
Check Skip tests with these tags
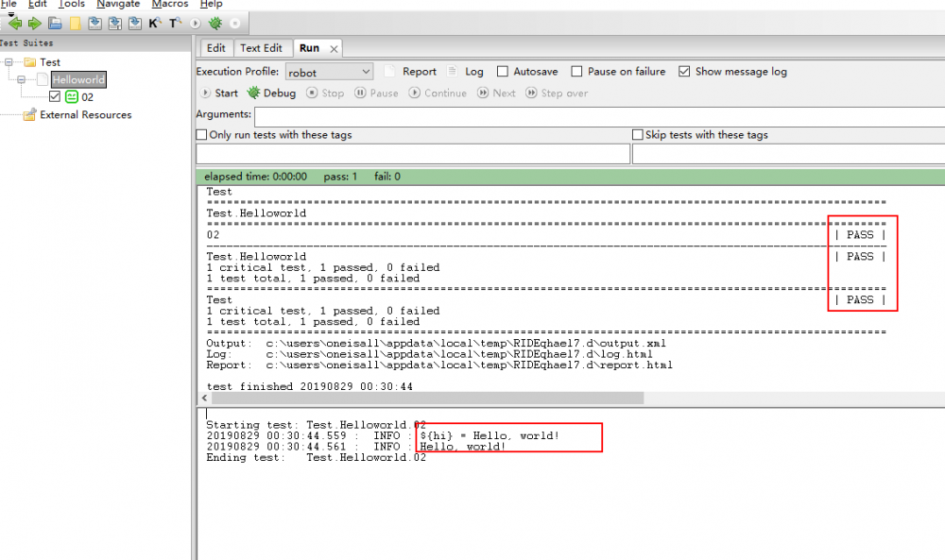pos(638,134)
